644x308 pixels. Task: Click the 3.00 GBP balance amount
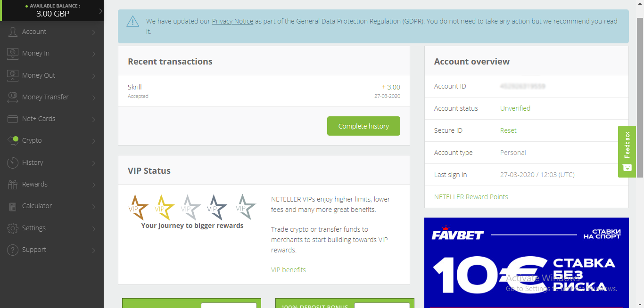point(53,14)
